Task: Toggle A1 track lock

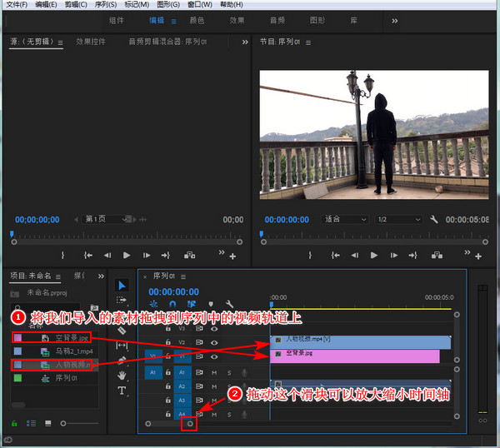Action: coord(168,372)
